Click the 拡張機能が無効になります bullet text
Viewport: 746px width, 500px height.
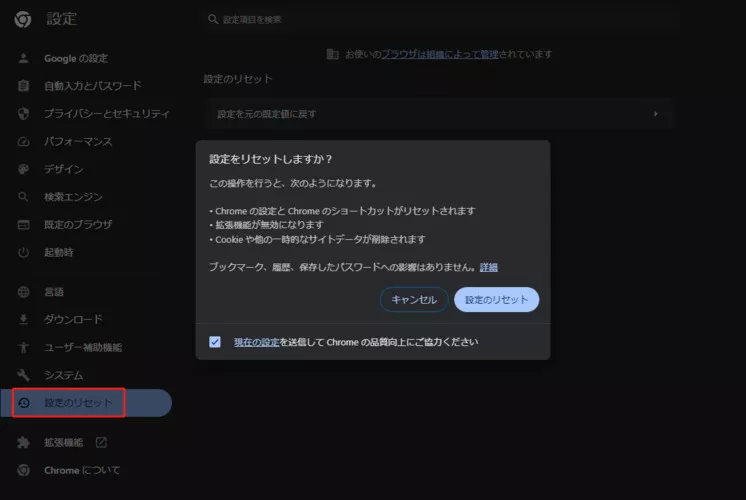tap(269, 225)
